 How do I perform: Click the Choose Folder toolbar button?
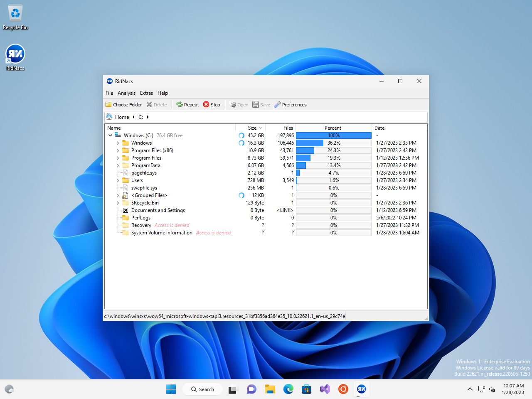[123, 105]
